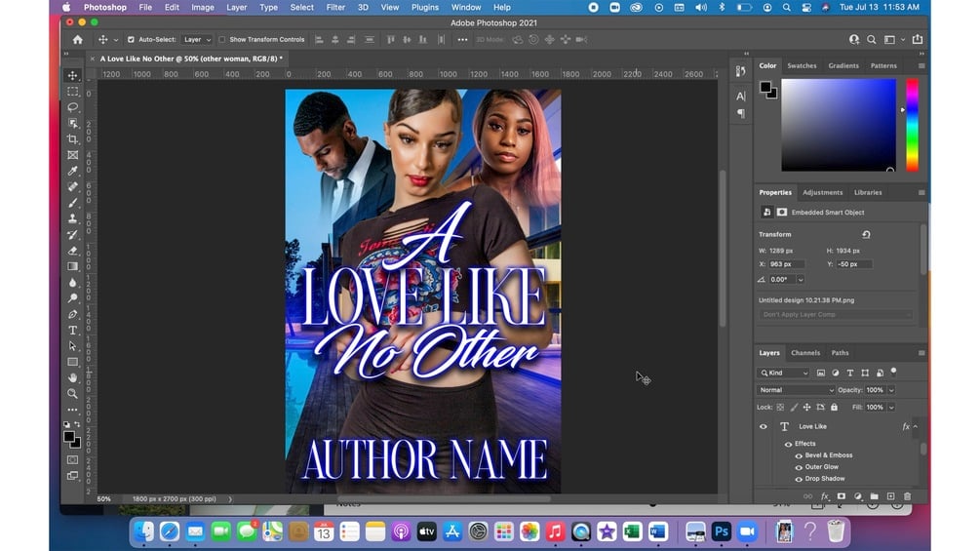Open the Filter menu

tap(335, 8)
